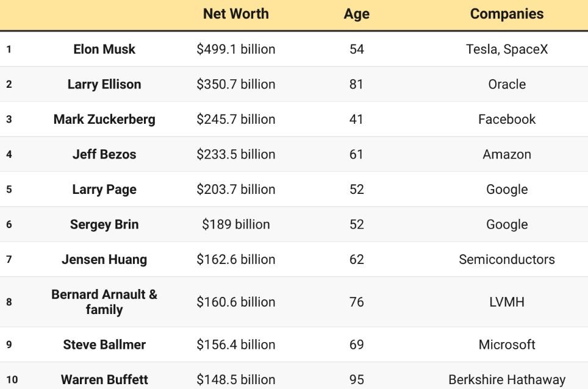The image size is (588, 389).
Task: Click the $189 billion net worth value
Action: click(235, 224)
